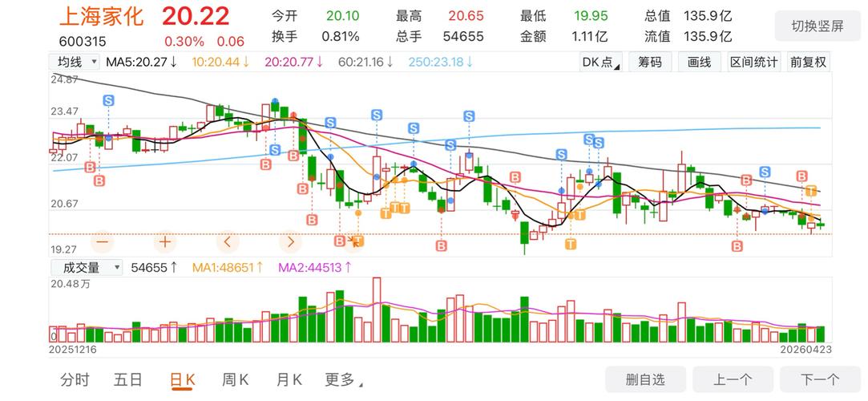This screenshot has width=868, height=401.
Task: Zoom in the chart with plus icon
Action: pyautogui.click(x=164, y=242)
